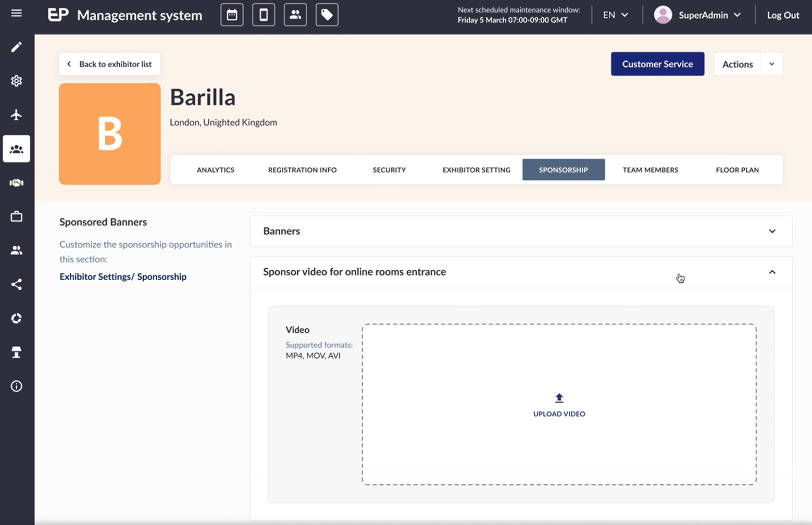Screen dimensions: 812x525
Task: Click the London, Unighted Kingdom text
Action: click(223, 122)
